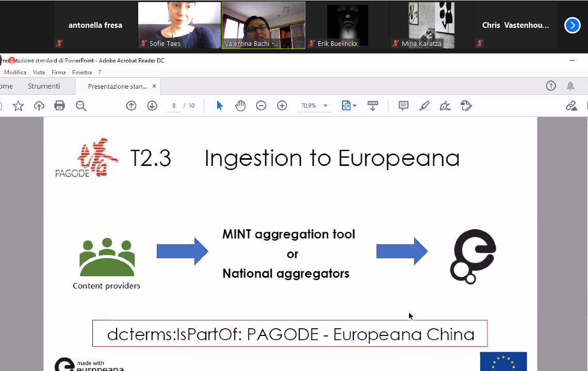Select Valentina Bachi video thumbnail
The width and height of the screenshot is (588, 371).
[x=264, y=25]
